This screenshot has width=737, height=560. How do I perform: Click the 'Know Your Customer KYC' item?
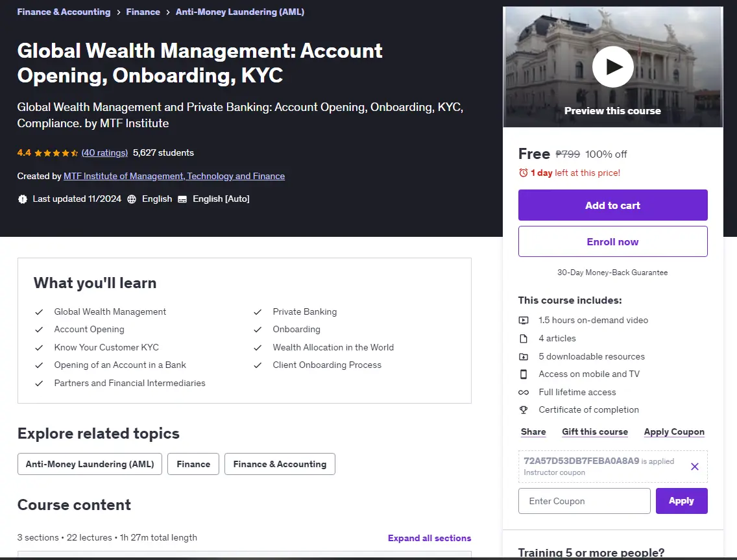pyautogui.click(x=106, y=347)
